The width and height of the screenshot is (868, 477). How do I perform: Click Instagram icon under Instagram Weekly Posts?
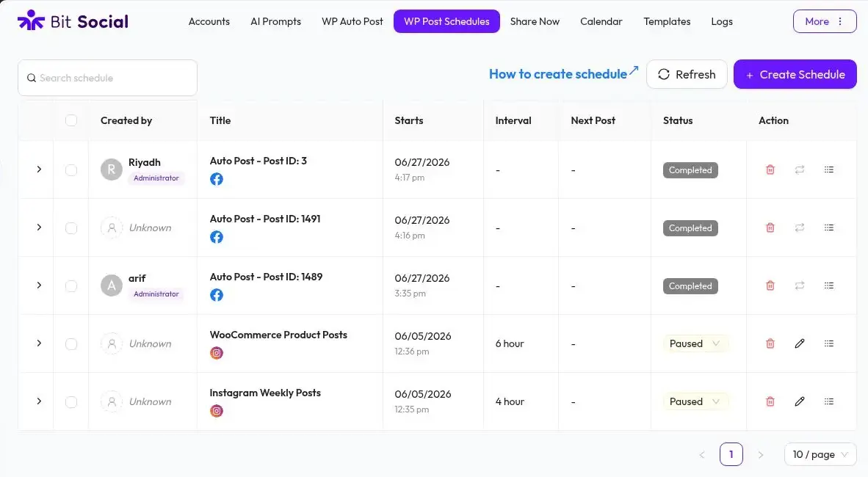click(x=217, y=411)
